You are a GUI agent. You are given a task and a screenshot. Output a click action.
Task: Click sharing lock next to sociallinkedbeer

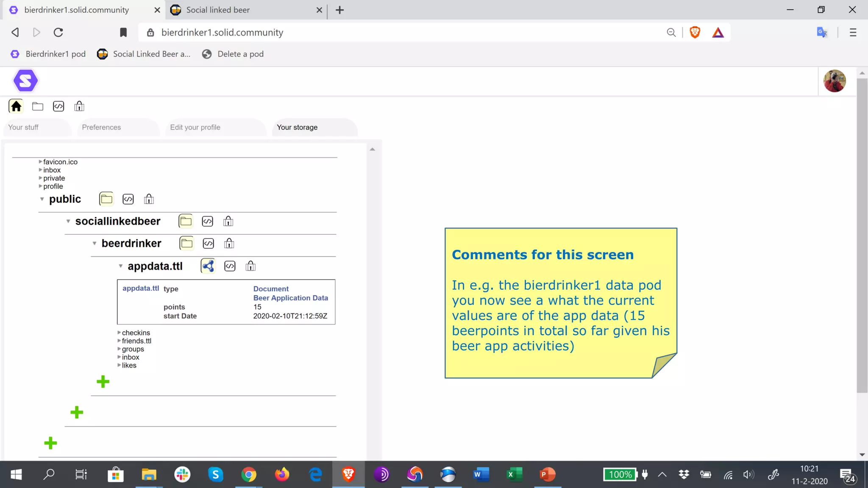[x=228, y=221]
